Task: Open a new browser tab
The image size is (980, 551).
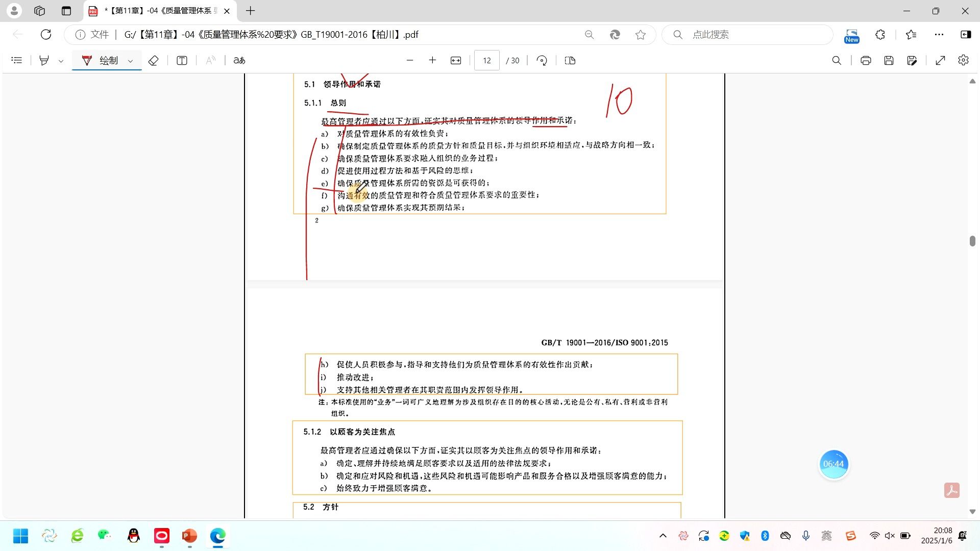Action: click(250, 11)
